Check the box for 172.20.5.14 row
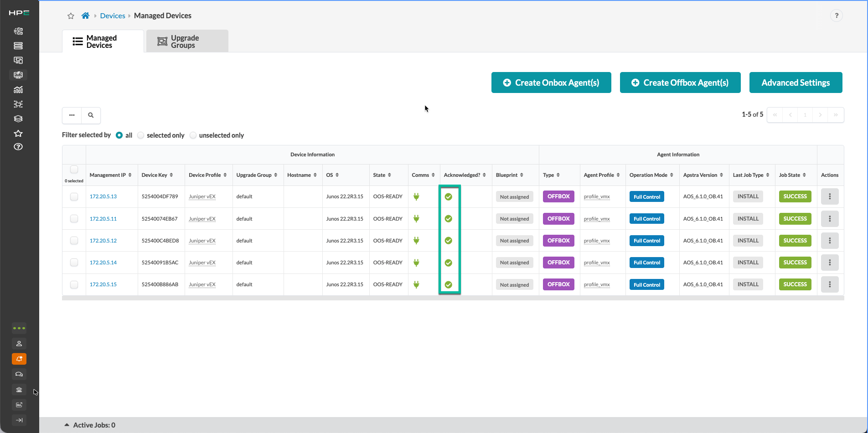The height and width of the screenshot is (433, 868). point(74,263)
